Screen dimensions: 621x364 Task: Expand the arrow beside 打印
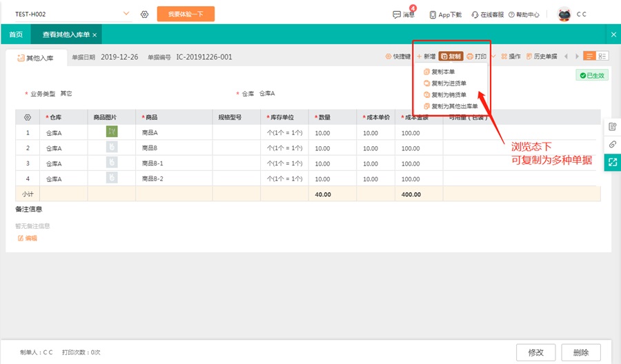coord(493,57)
